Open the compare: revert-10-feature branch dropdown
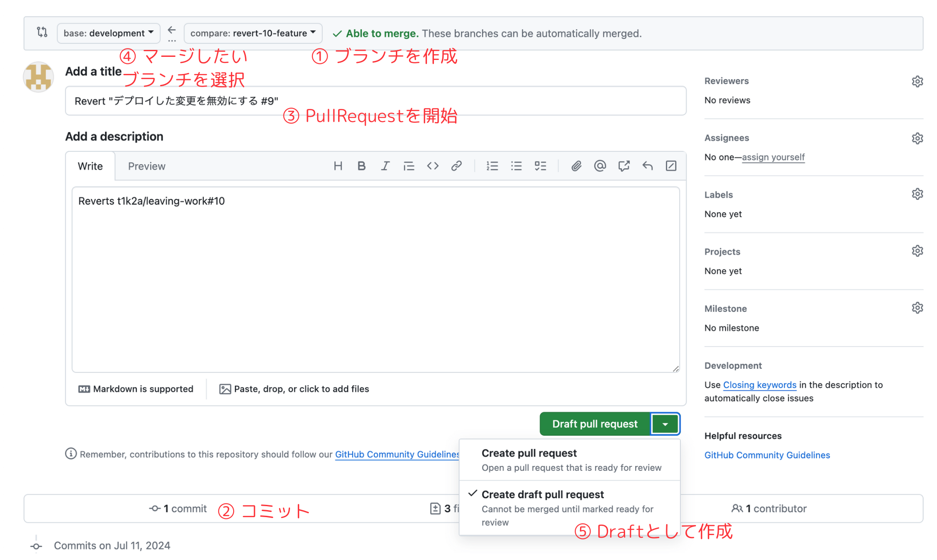The width and height of the screenshot is (937, 560). [253, 33]
